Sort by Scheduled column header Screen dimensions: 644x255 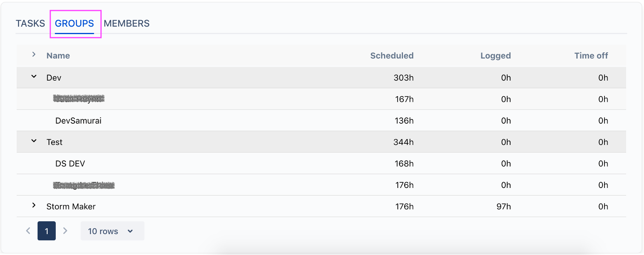392,56
